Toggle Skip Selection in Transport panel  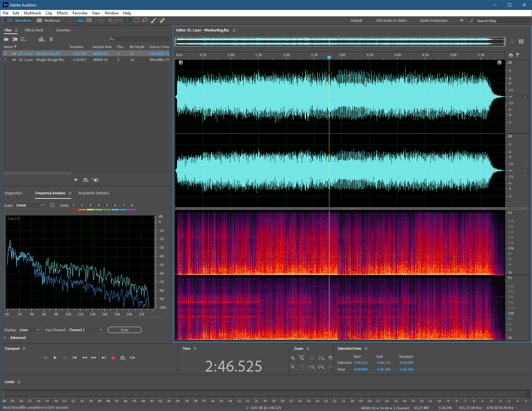tap(132, 357)
